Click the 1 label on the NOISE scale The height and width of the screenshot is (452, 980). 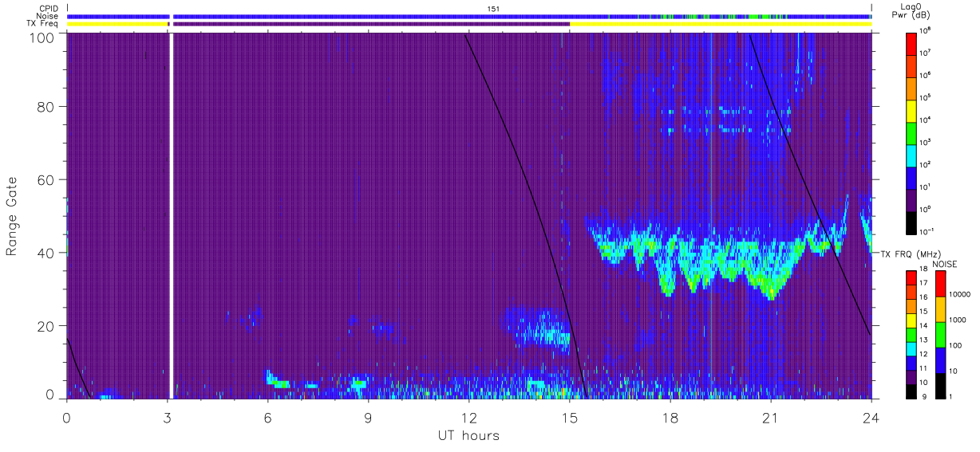pyautogui.click(x=952, y=397)
